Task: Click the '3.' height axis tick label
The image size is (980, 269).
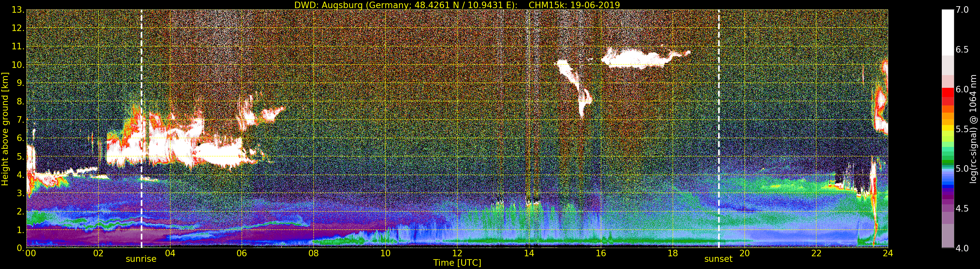Action: [x=20, y=193]
